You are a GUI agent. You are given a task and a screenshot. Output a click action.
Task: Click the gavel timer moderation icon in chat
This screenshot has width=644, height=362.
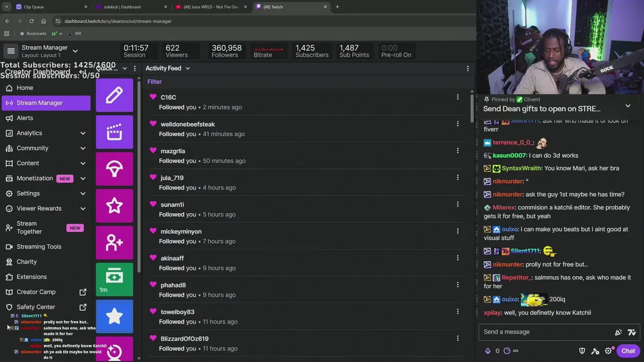click(595, 351)
